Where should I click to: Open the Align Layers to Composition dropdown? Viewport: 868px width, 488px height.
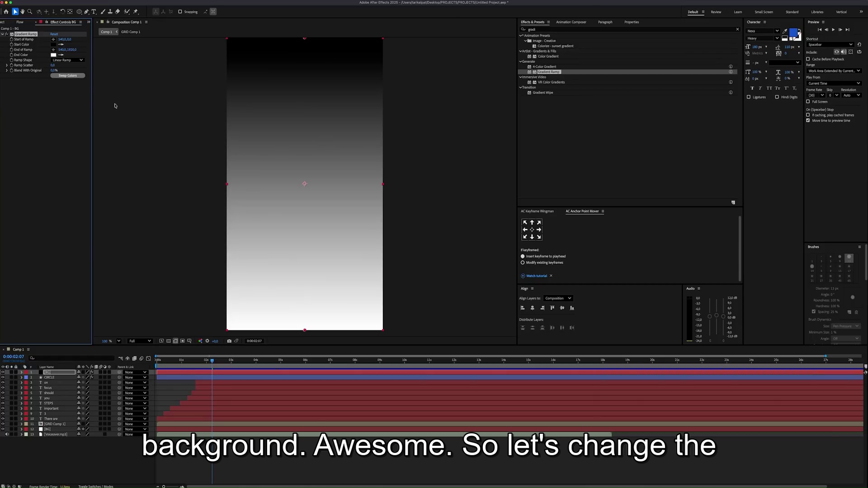(x=558, y=298)
